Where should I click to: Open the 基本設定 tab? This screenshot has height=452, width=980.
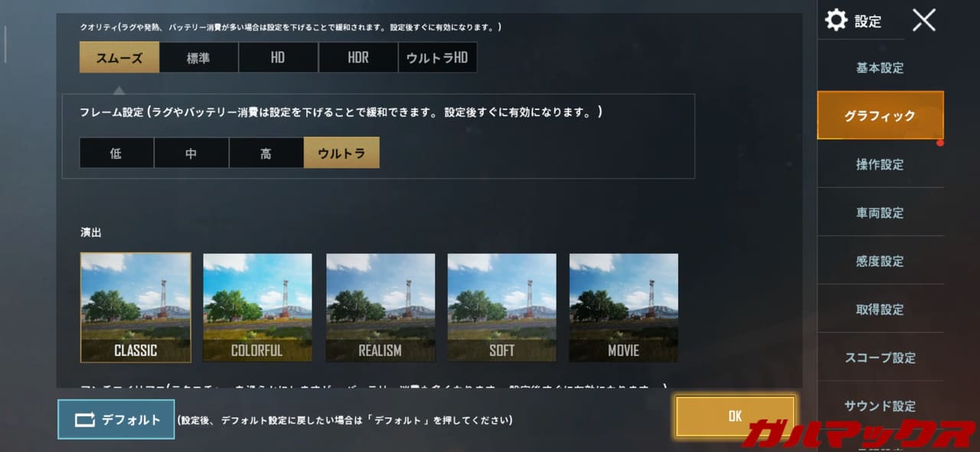click(880, 68)
